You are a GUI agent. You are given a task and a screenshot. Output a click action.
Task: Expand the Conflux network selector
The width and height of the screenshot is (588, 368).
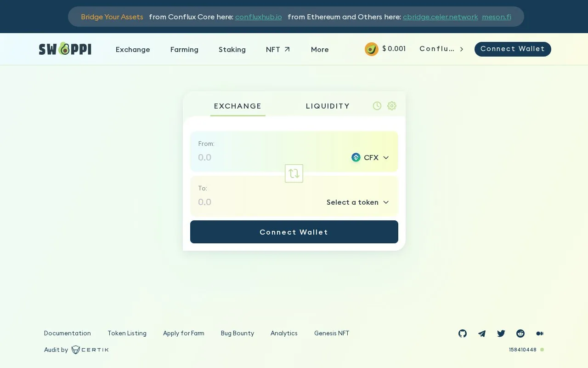click(441, 49)
